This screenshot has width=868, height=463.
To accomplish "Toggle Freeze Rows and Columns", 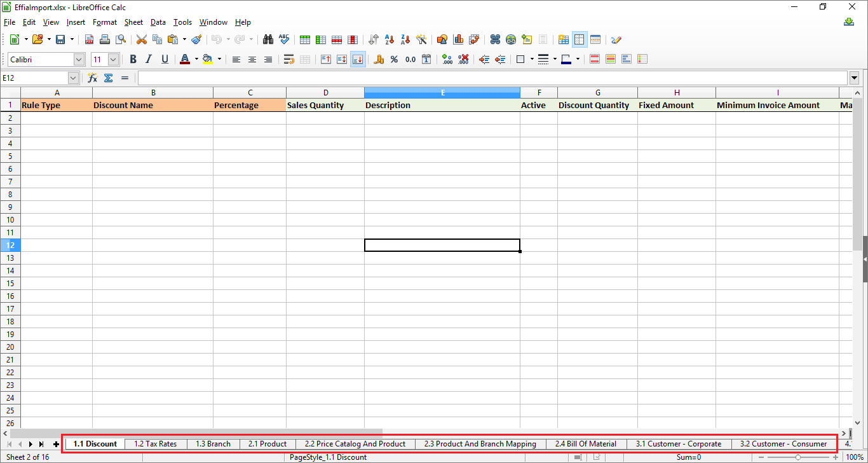I will [x=580, y=39].
